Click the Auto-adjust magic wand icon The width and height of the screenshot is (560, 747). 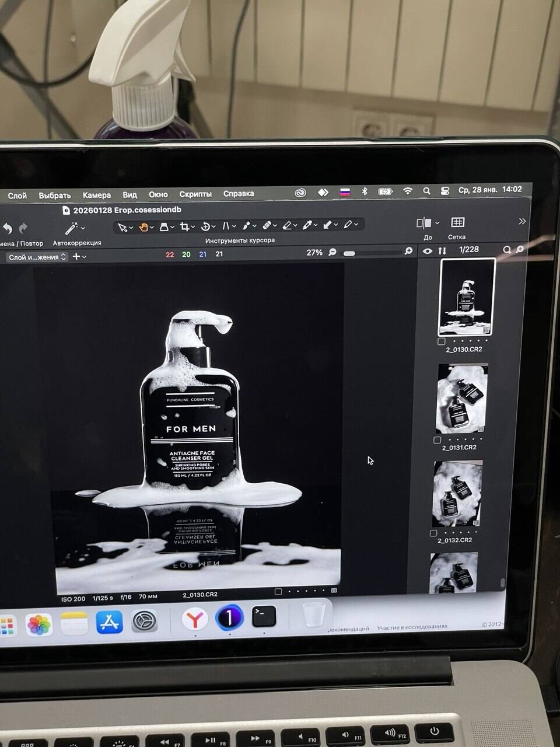(71, 228)
